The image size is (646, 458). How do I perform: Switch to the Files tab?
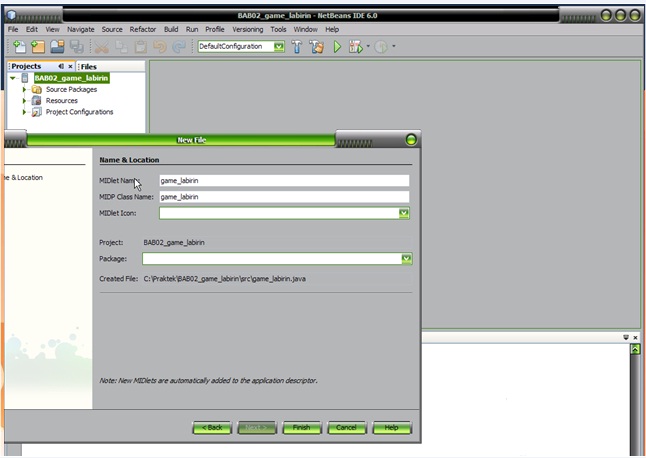coord(89,66)
